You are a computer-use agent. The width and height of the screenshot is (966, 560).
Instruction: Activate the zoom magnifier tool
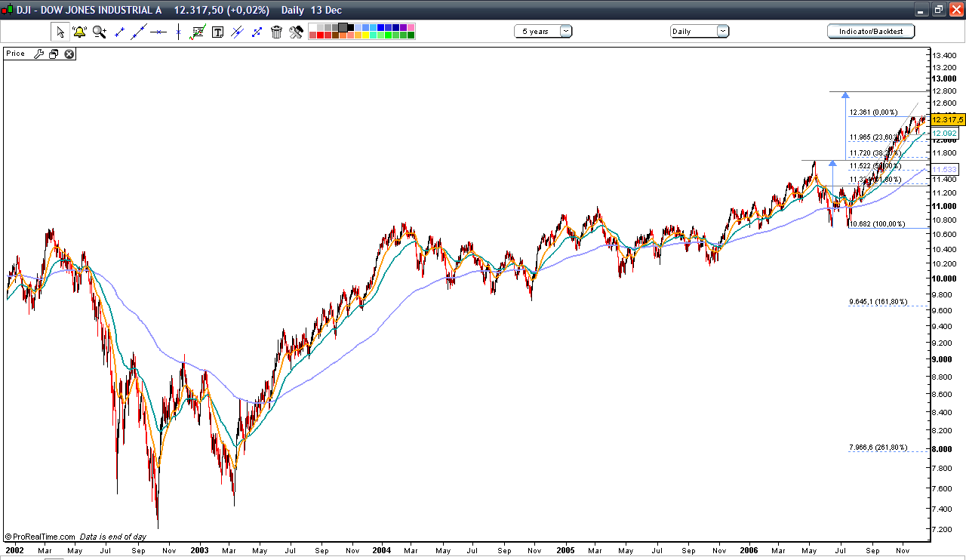click(98, 32)
